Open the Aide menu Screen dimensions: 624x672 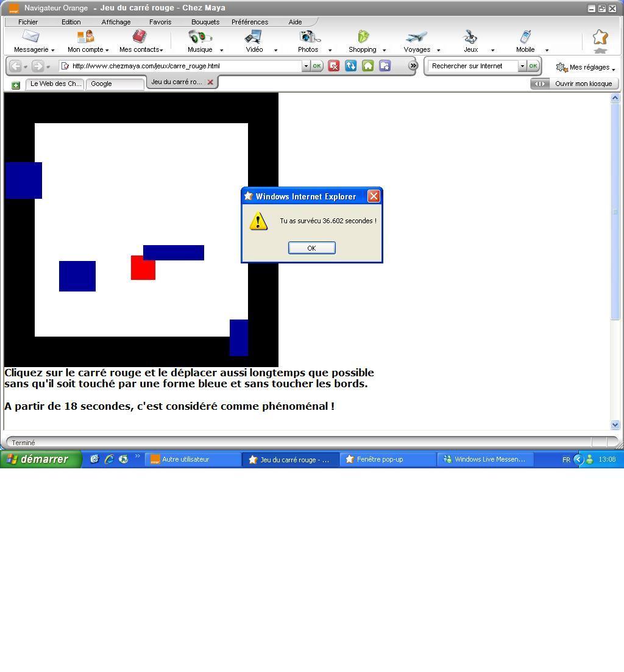coord(295,22)
